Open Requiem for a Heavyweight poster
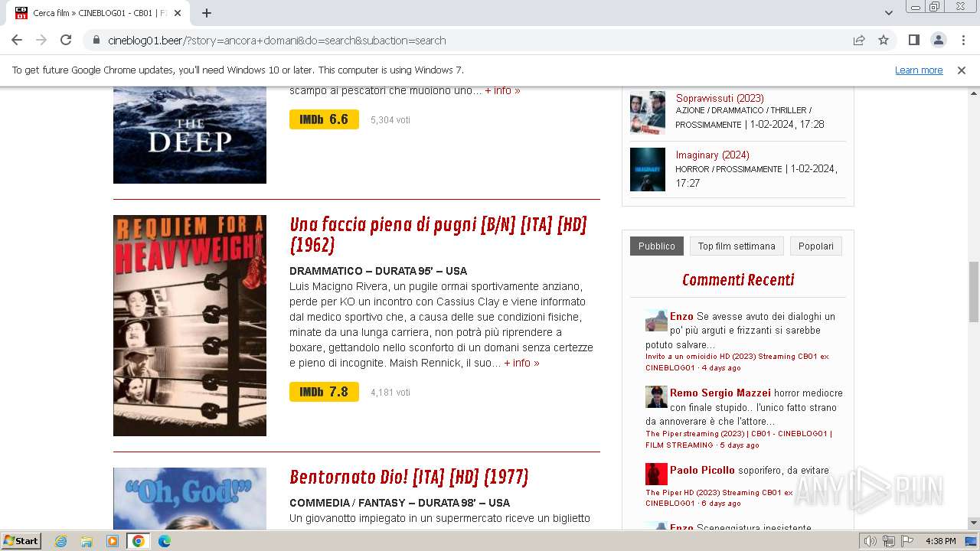Viewport: 980px width, 551px height. (190, 325)
